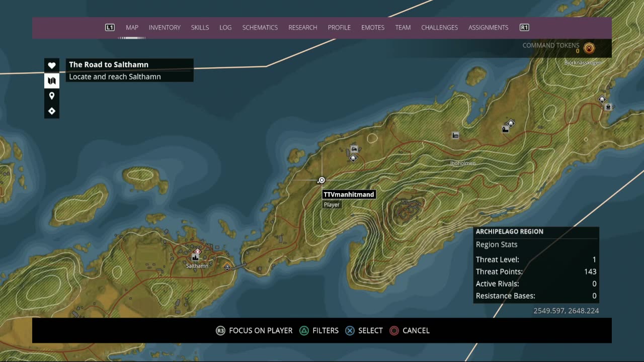Select the heart icon in mission sidebar
Image resolution: width=644 pixels, height=362 pixels.
click(x=52, y=65)
